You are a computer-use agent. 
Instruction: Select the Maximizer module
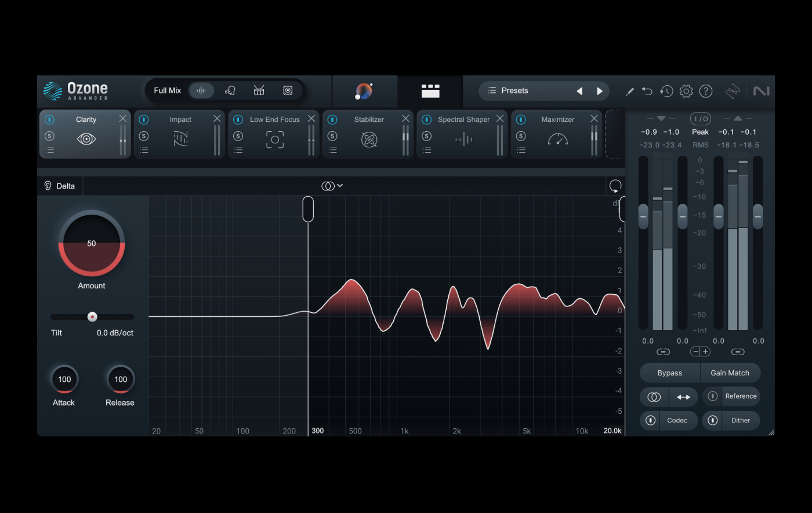click(x=557, y=134)
